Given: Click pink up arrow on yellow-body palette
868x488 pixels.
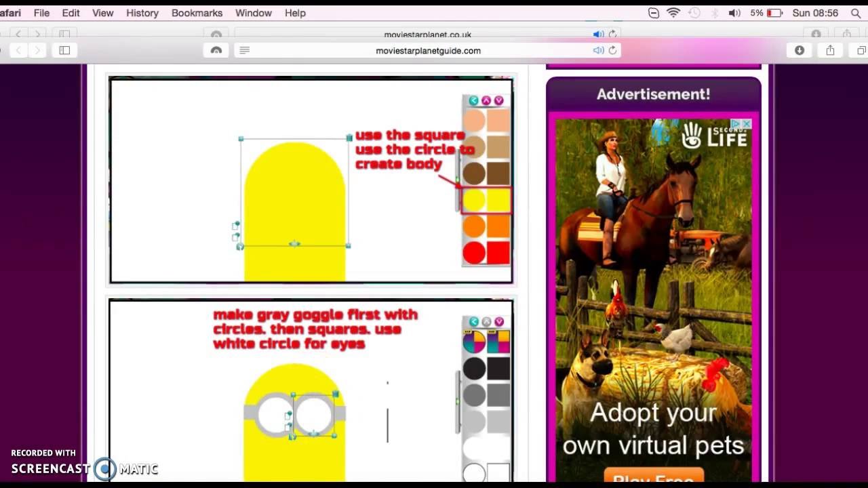Looking at the screenshot, I should coord(486,100).
